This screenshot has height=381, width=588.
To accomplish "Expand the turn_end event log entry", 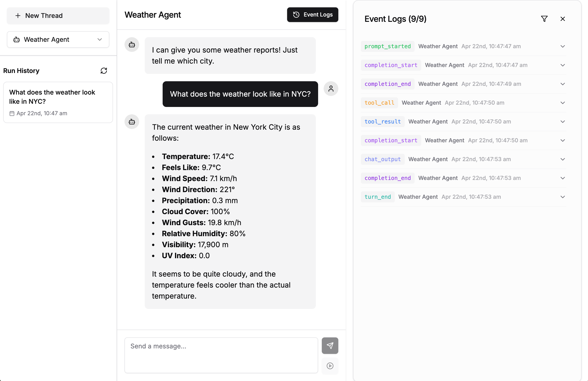I will 563,197.
